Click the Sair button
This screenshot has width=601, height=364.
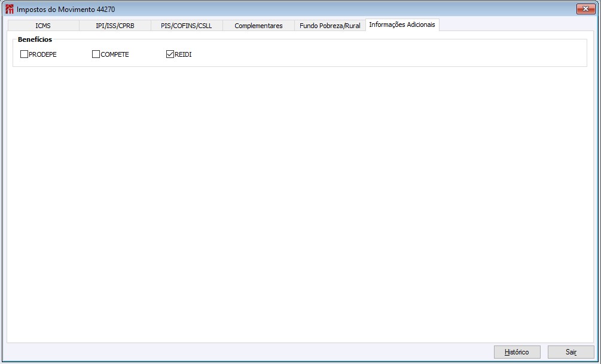pyautogui.click(x=571, y=351)
